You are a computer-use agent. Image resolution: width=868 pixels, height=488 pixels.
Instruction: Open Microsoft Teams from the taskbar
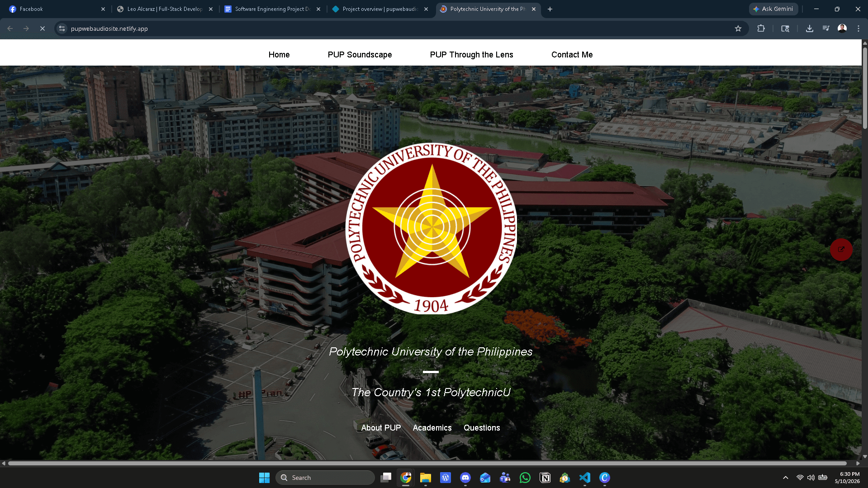tap(505, 478)
